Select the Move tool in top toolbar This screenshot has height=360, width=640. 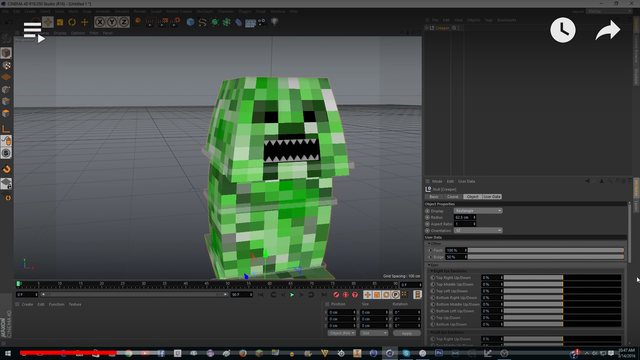(48, 22)
